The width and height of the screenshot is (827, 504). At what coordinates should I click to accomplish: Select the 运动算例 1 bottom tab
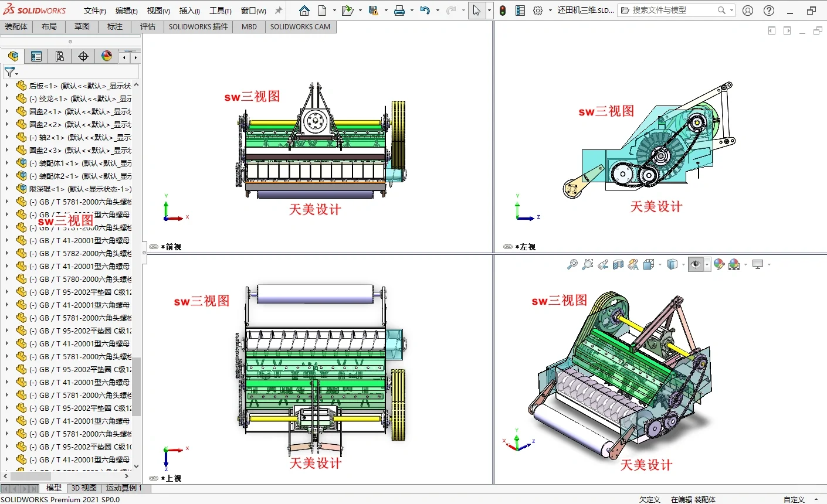[x=124, y=488]
